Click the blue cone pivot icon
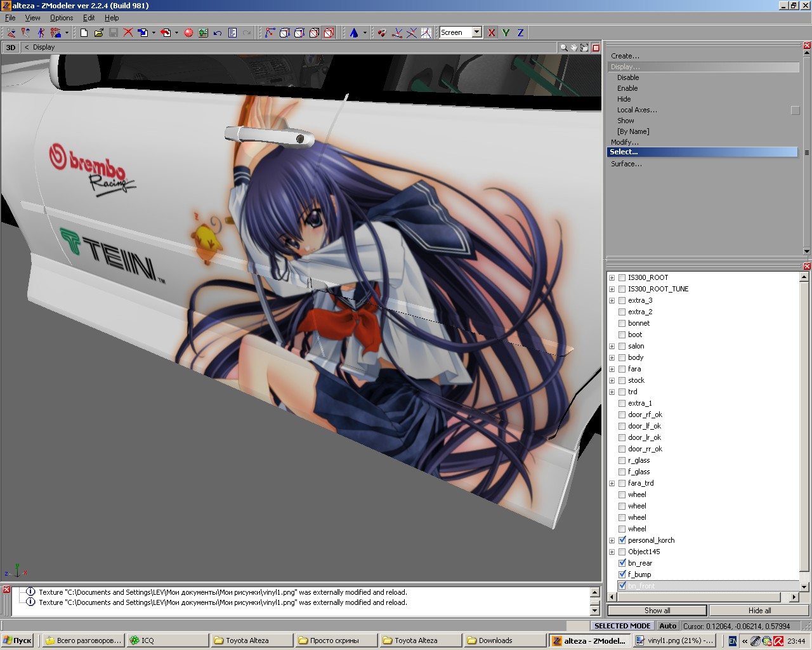 point(354,32)
